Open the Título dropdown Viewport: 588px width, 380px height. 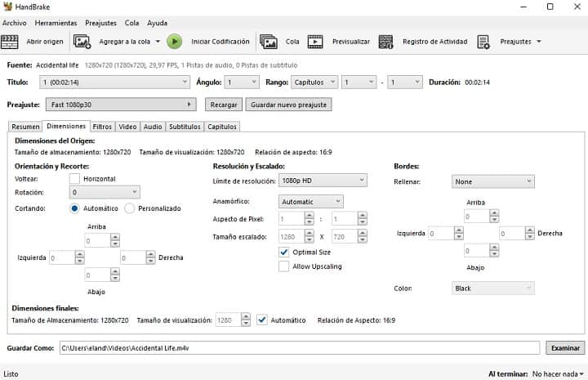point(114,83)
